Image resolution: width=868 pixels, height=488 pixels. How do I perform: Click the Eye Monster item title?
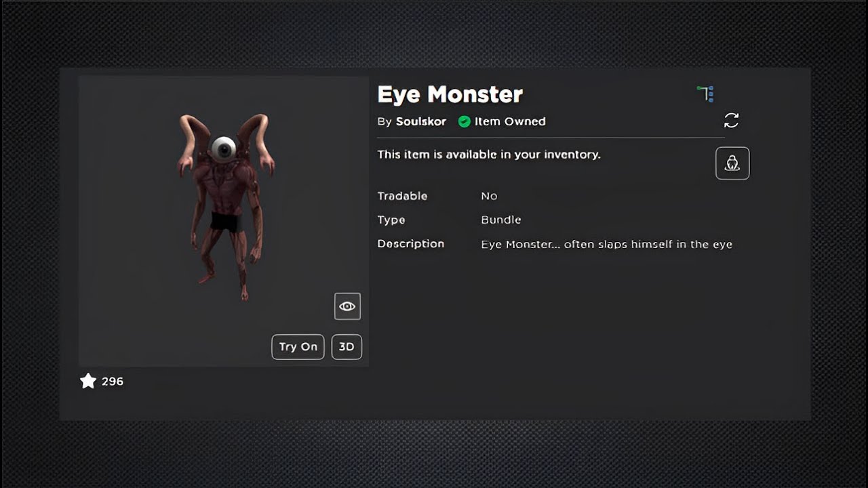(450, 95)
